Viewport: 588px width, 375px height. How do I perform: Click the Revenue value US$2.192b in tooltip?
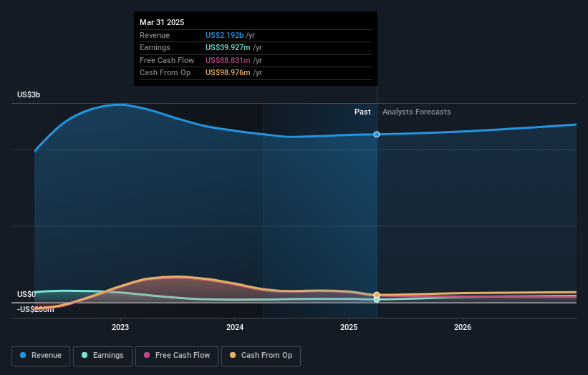pos(225,35)
